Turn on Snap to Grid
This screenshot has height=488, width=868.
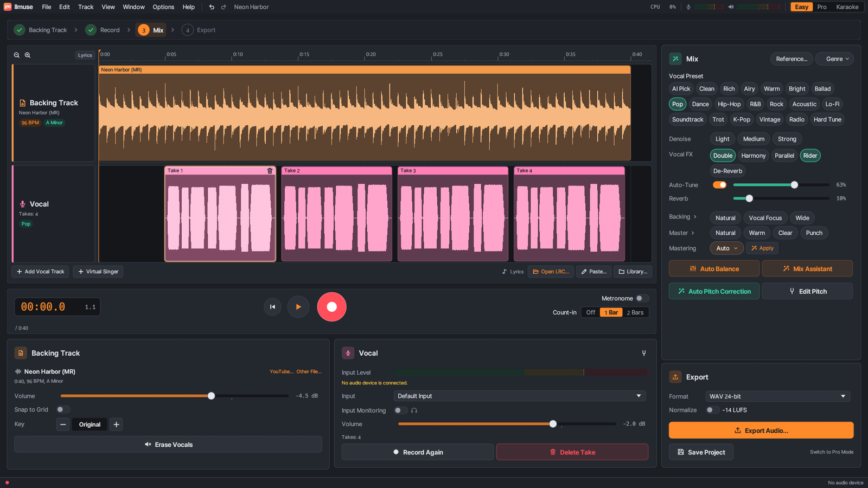pyautogui.click(x=63, y=409)
